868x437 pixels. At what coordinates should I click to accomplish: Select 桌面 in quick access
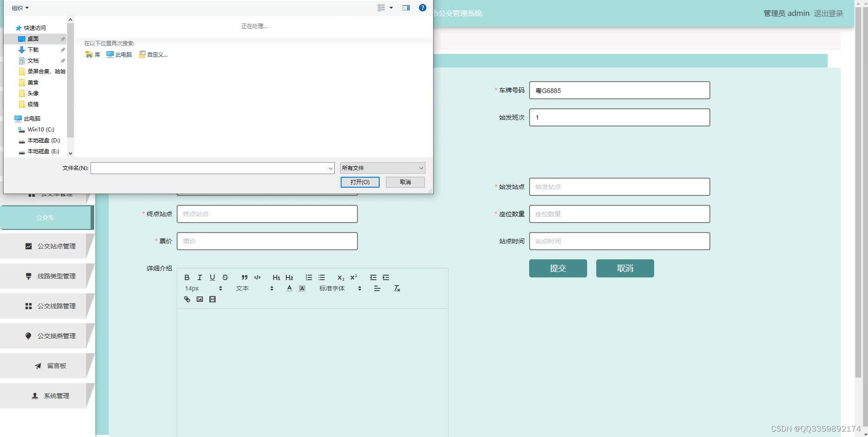(33, 39)
